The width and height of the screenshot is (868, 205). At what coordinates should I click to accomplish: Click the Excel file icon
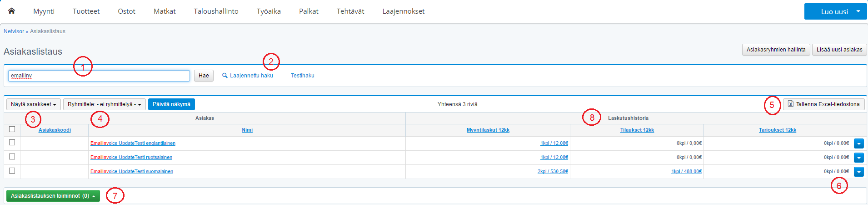[791, 104]
